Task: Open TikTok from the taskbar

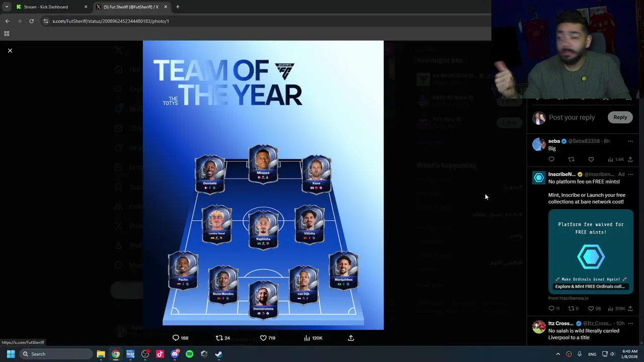Action: pos(160,354)
